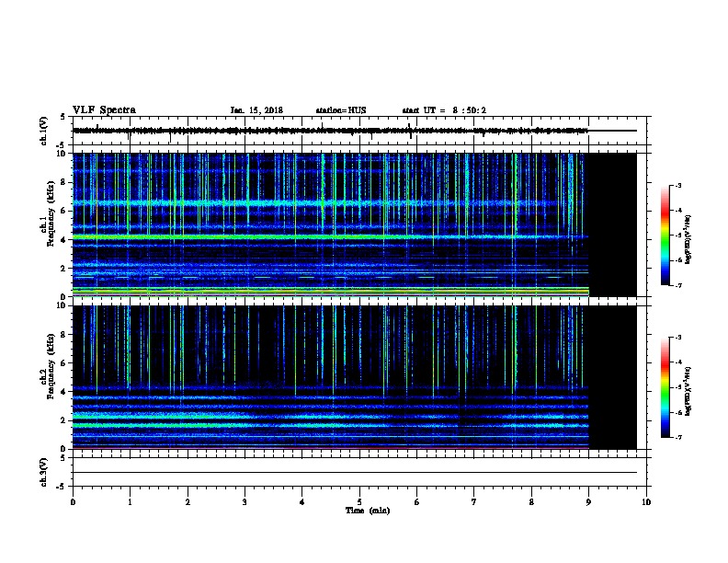The image size is (728, 563).
Task: Click the "10" kHz tick on ch.1 frequency axis
Action: [63, 154]
